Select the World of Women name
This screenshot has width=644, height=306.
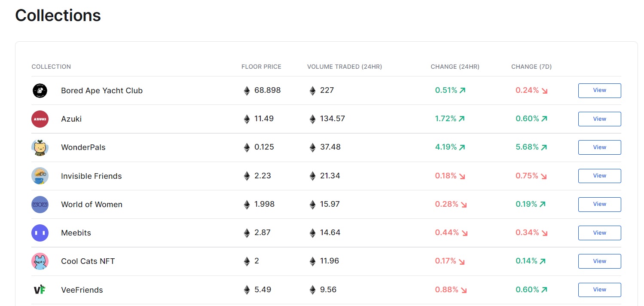point(92,205)
